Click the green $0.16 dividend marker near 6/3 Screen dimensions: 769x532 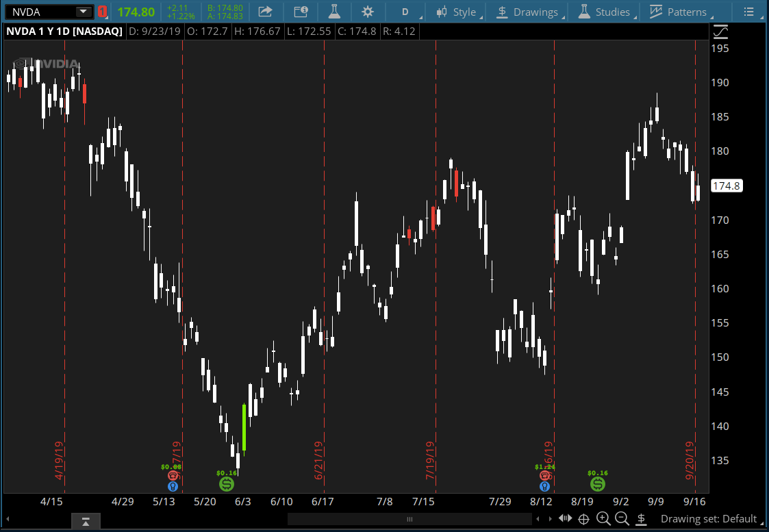point(227,483)
